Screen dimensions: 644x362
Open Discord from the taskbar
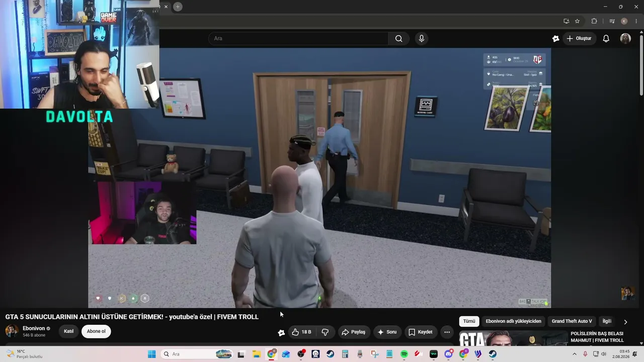(448, 354)
